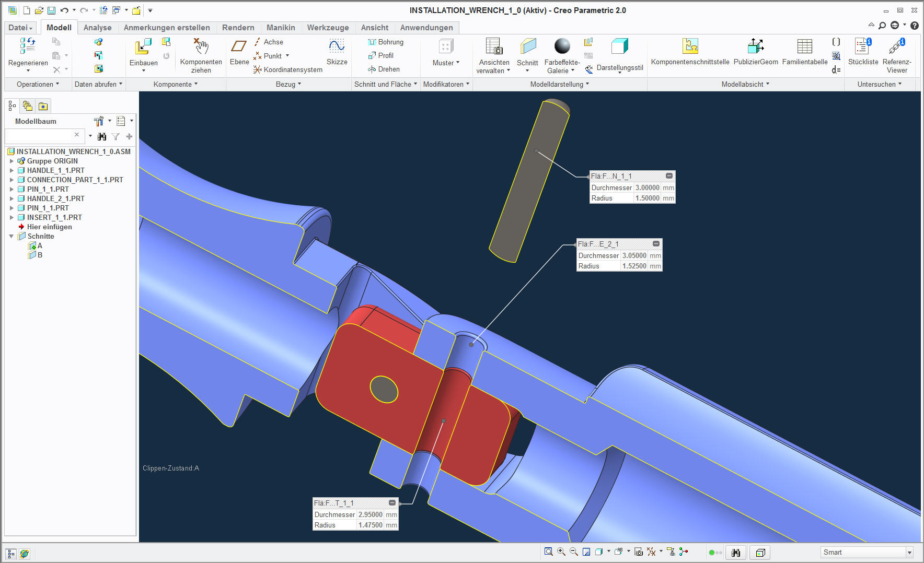
Task: Switch to the Analyse tab
Action: [x=97, y=28]
